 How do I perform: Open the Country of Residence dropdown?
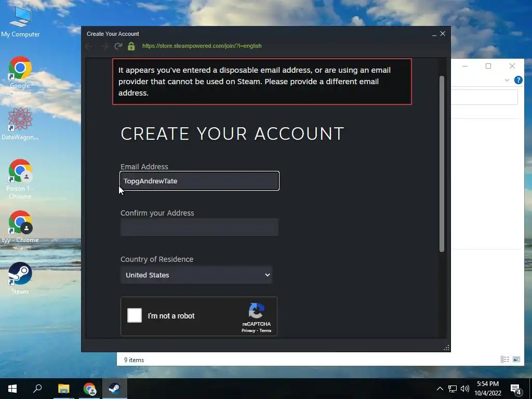point(196,275)
